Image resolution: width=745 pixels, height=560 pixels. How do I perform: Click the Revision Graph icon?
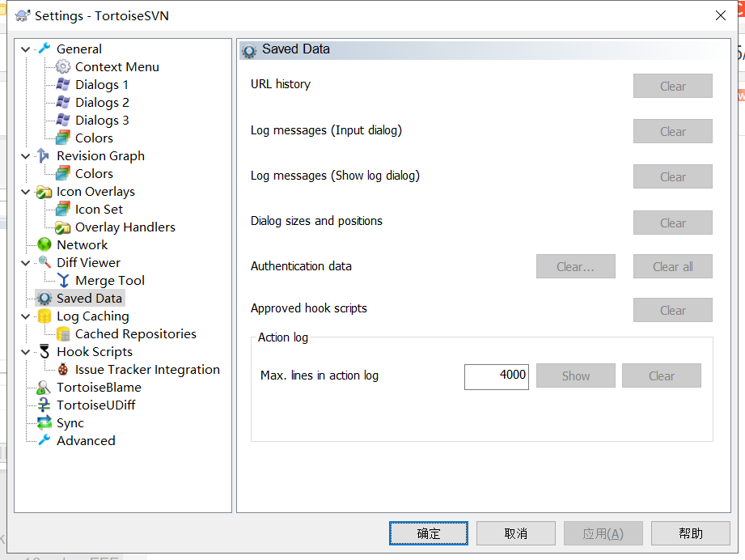pyautogui.click(x=44, y=155)
